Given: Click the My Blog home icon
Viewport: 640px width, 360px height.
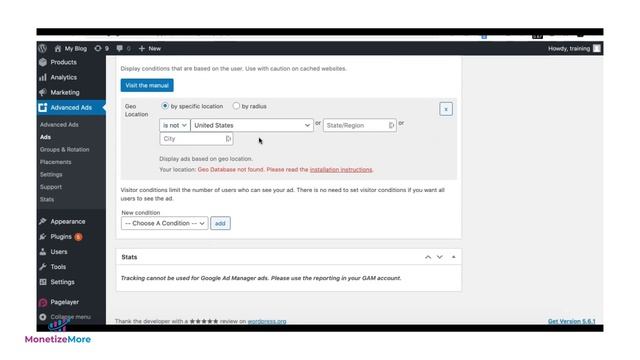Looking at the screenshot, I should click(x=58, y=49).
